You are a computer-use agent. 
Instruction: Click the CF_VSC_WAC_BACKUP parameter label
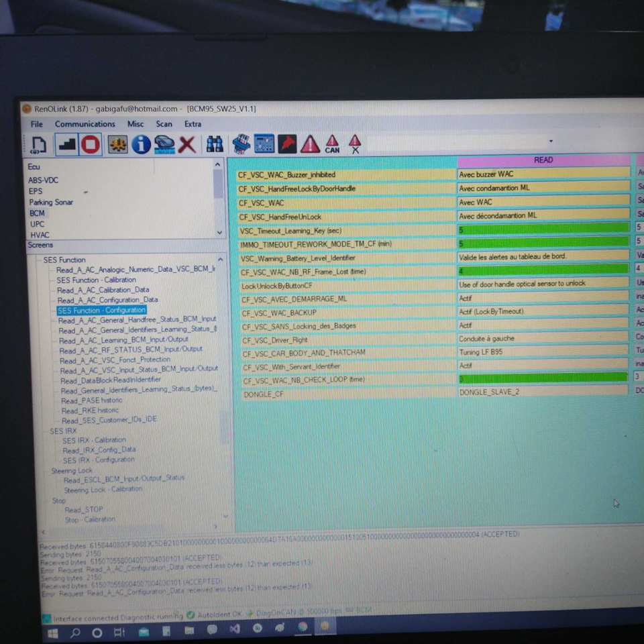pos(279,313)
